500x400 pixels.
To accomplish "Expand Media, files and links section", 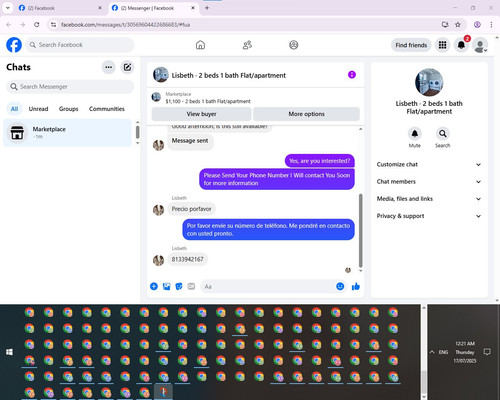I will point(429,199).
